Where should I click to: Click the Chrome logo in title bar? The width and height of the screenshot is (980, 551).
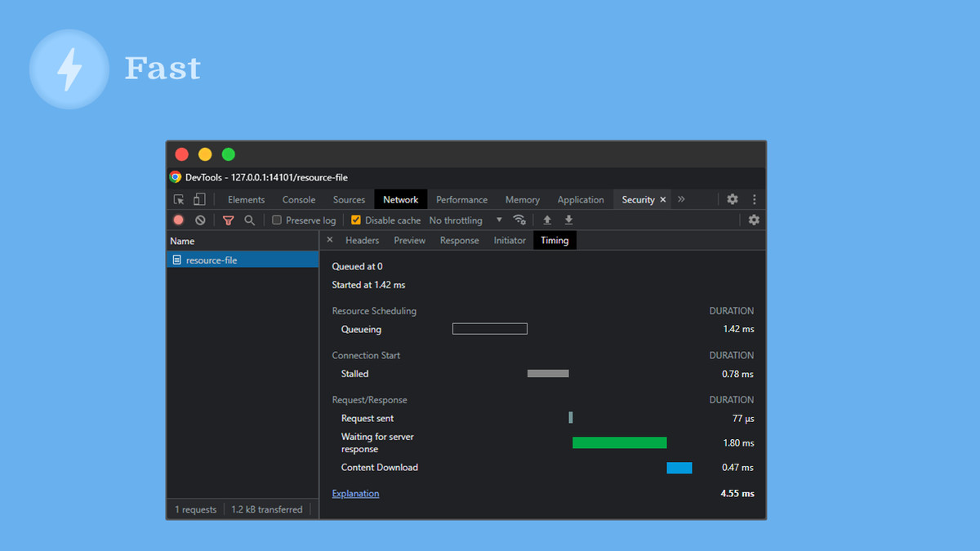coord(175,177)
